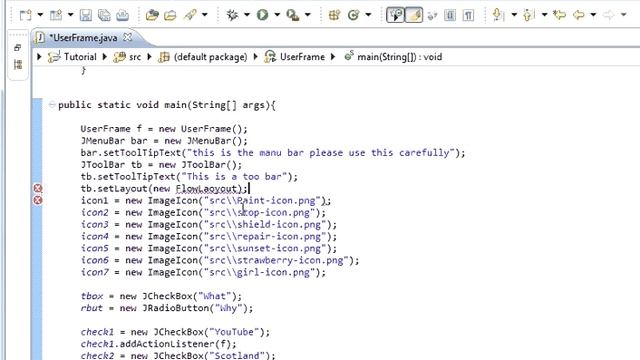Save the file with the floppy icon
640x360 pixels.
[x=86, y=15]
